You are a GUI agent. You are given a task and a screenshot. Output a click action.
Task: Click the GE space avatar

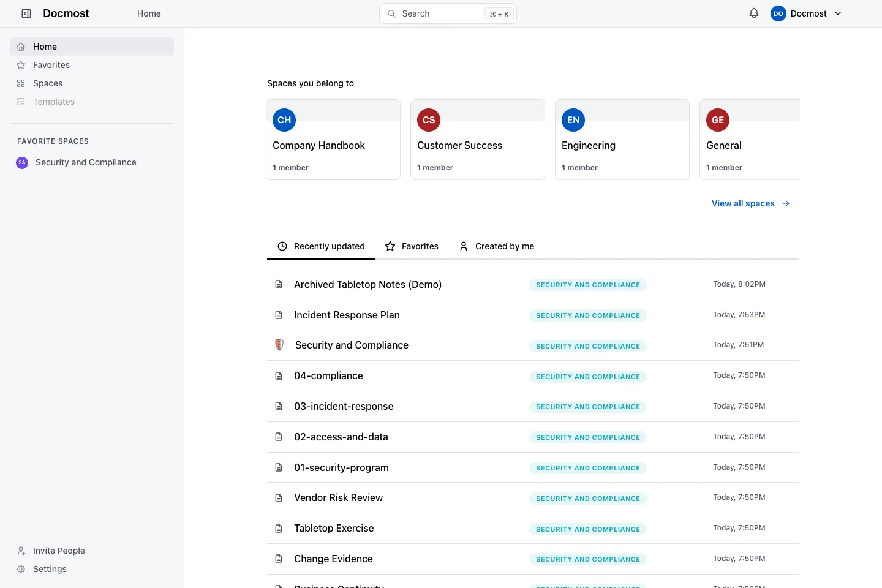click(718, 120)
